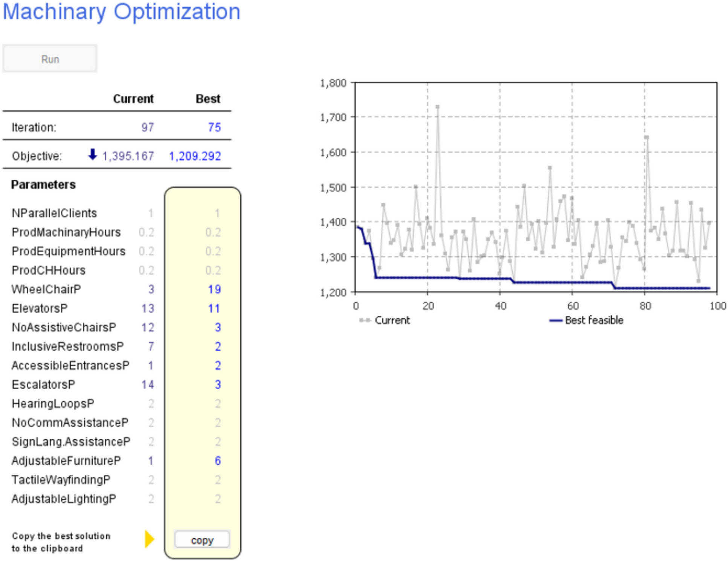Viewport: 728px width, 561px height.
Task: Select the current objective value 1,395.167
Action: pos(128,156)
